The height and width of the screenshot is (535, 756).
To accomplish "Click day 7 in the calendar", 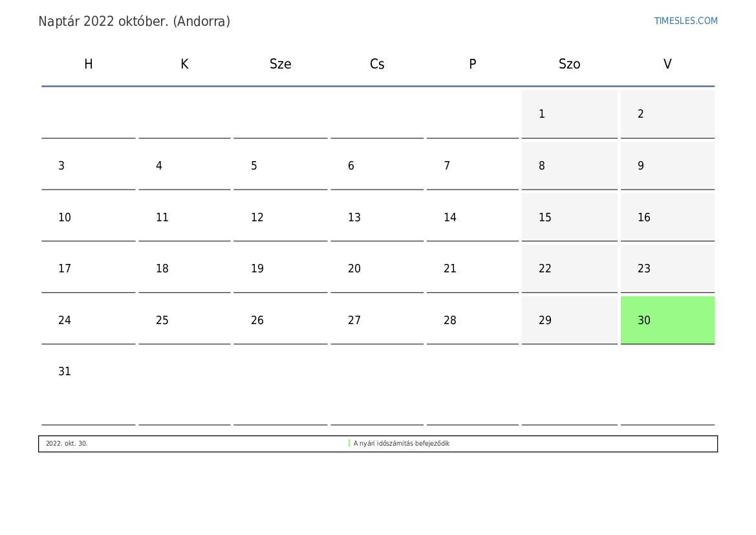I will (x=473, y=166).
